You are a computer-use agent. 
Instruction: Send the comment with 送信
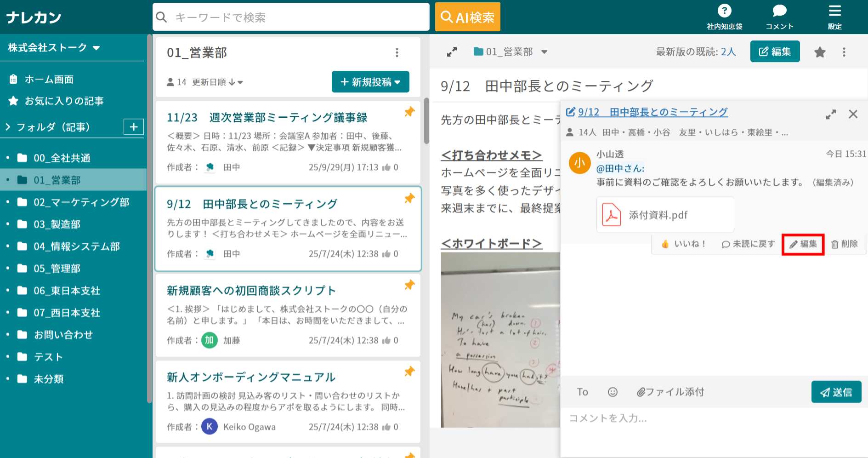click(836, 392)
